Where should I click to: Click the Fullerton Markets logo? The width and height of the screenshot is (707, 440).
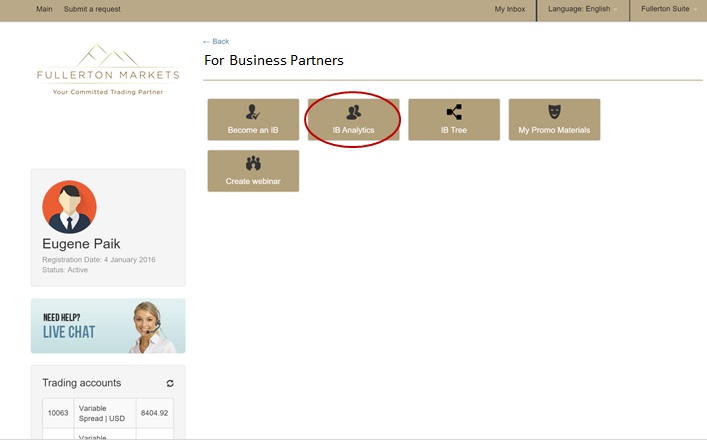pos(108,69)
